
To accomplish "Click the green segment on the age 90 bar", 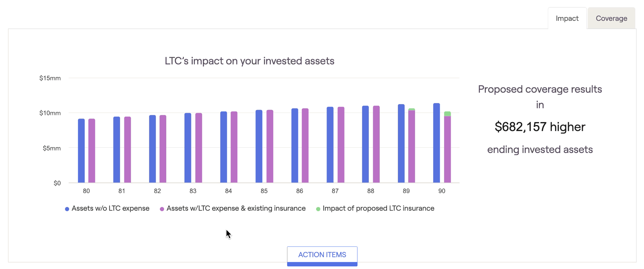I will [447, 114].
